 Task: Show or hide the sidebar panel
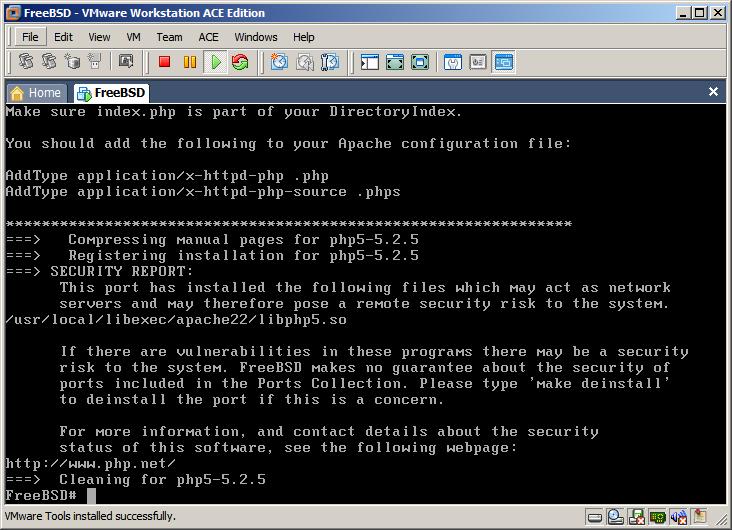370,62
